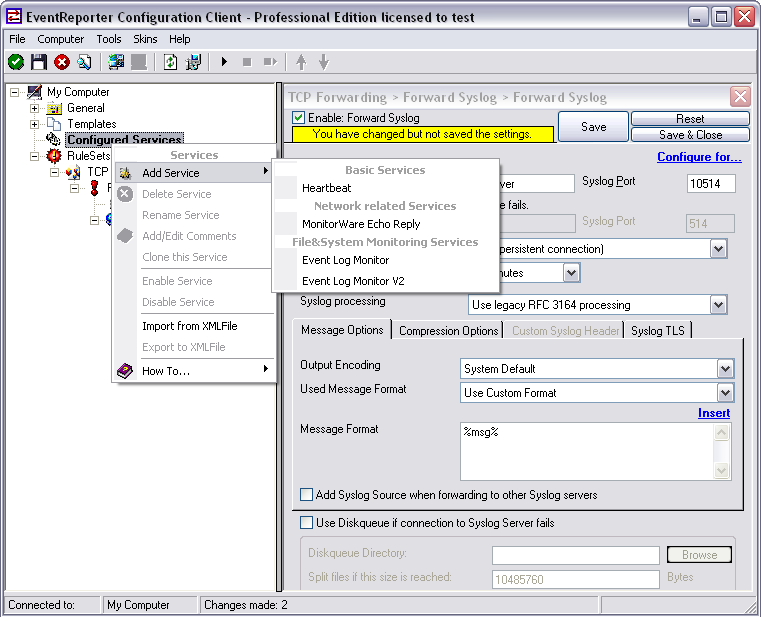Click the Syslog Port 10514 field
The height and width of the screenshot is (617, 761).
pos(711,183)
